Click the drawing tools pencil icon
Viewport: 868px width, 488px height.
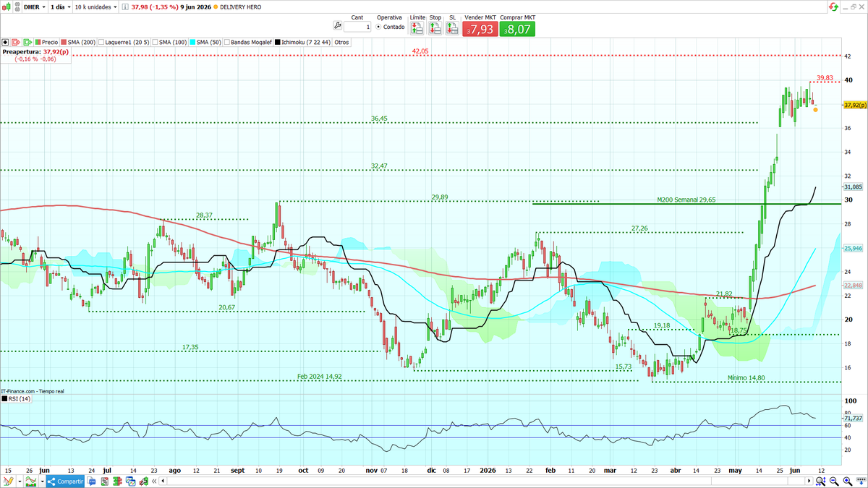tap(9, 481)
